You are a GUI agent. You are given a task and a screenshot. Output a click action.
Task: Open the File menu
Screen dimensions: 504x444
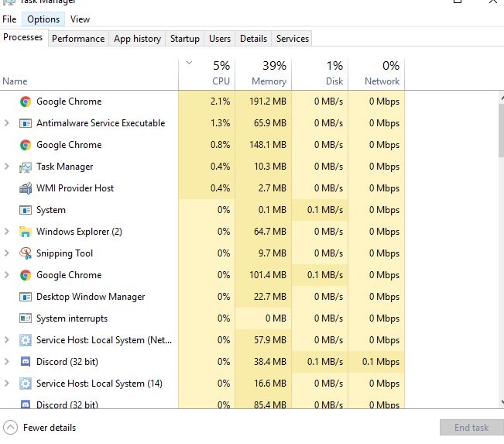click(x=9, y=19)
